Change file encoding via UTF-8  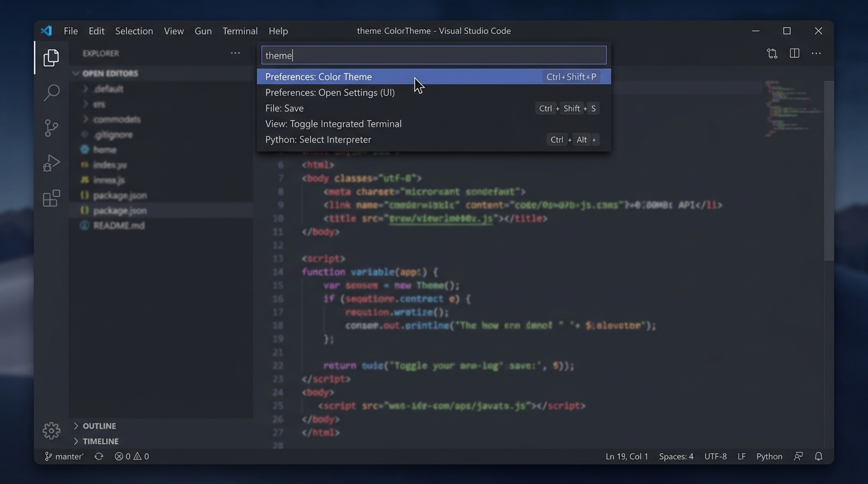coord(715,456)
